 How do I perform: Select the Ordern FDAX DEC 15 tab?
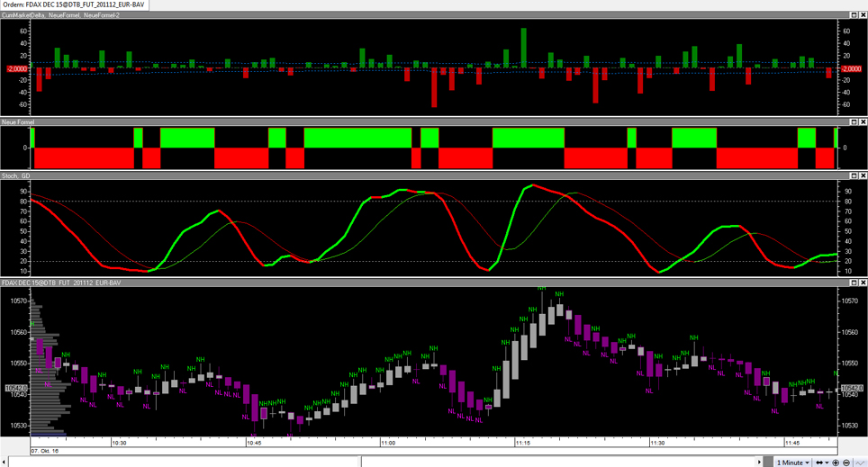(74, 5)
